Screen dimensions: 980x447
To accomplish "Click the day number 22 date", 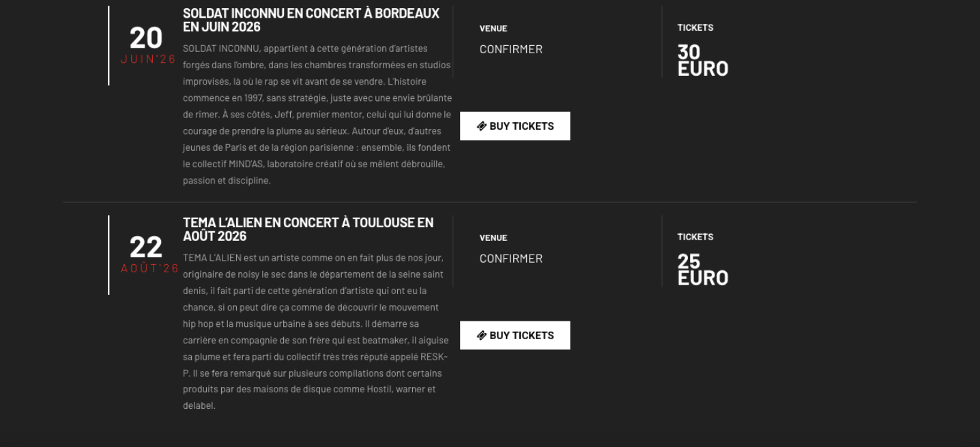I will (146, 247).
